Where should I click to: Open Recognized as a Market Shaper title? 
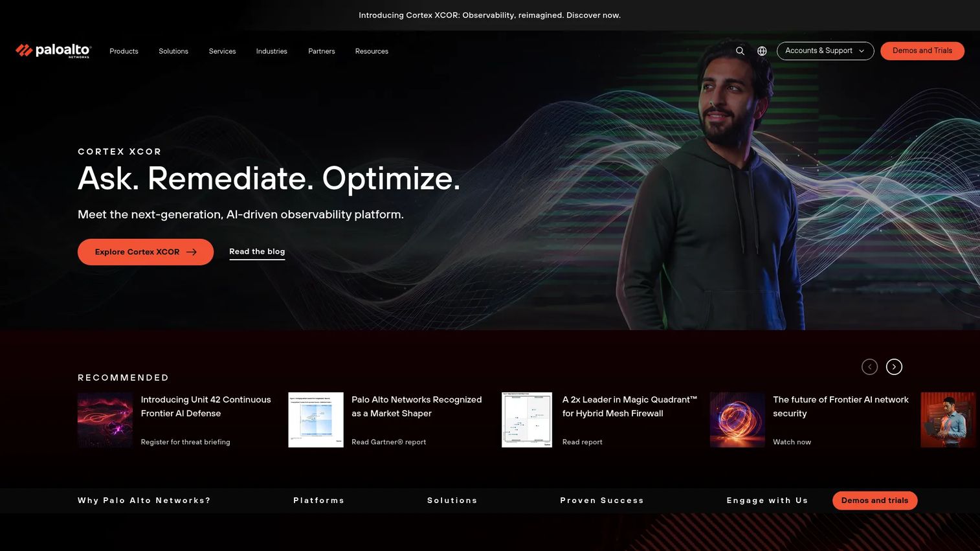pos(416,407)
